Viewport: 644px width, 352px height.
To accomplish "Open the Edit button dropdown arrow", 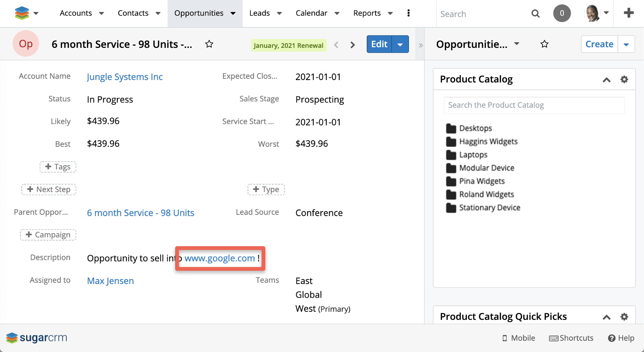I will tap(400, 45).
